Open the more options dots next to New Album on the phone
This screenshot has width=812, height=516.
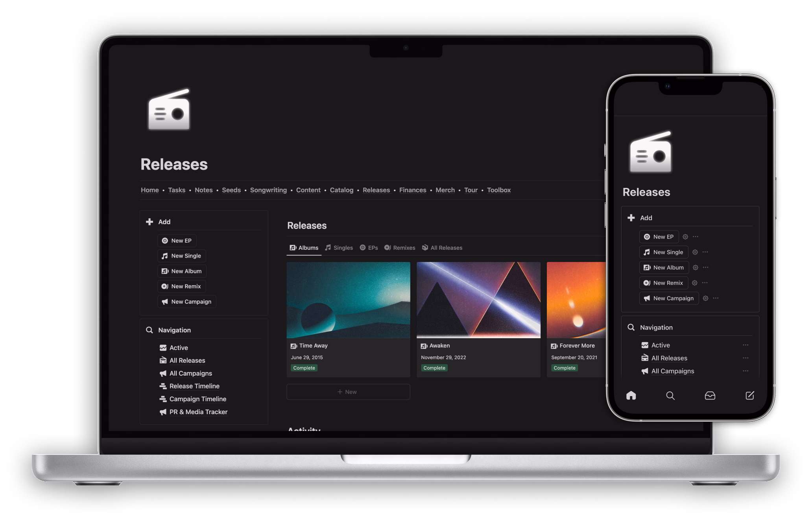click(706, 267)
